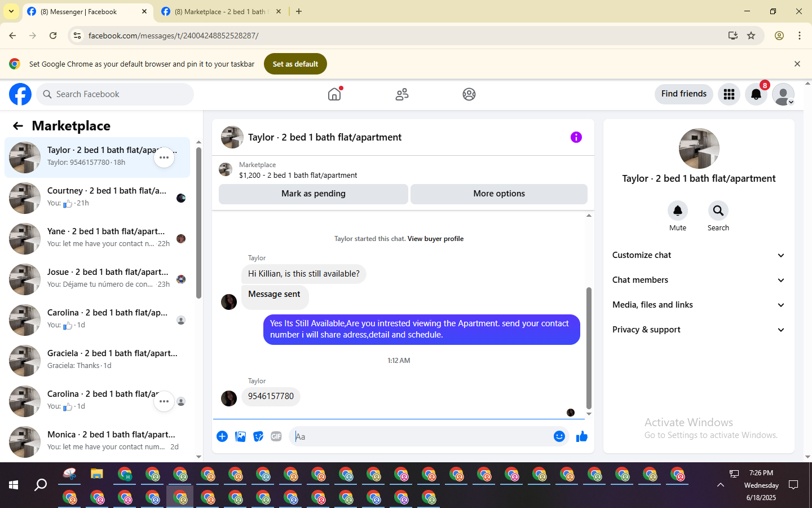Focus the message text box
812x508 pixels.
[421, 436]
